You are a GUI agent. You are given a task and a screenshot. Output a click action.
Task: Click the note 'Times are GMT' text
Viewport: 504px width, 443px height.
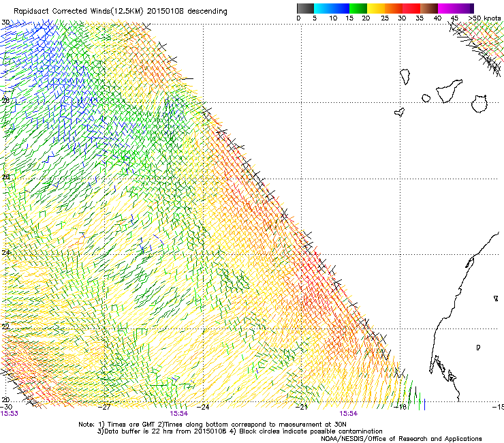[x=130, y=425]
